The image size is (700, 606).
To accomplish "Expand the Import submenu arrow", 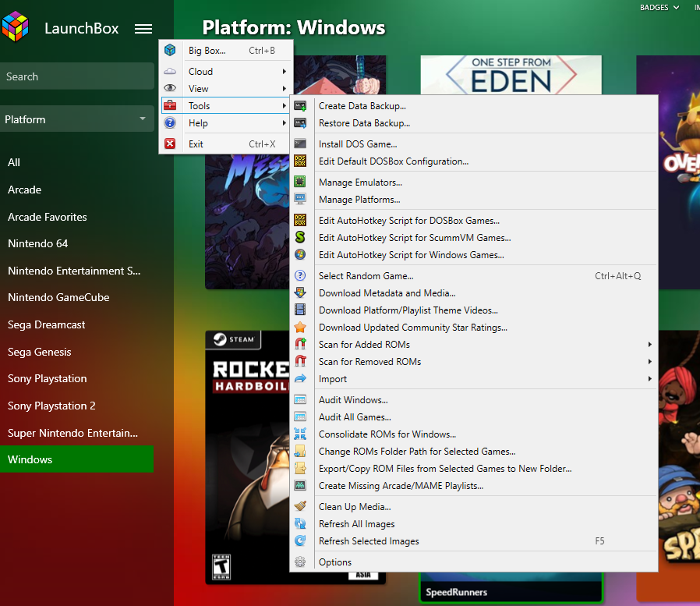I will coord(649,379).
